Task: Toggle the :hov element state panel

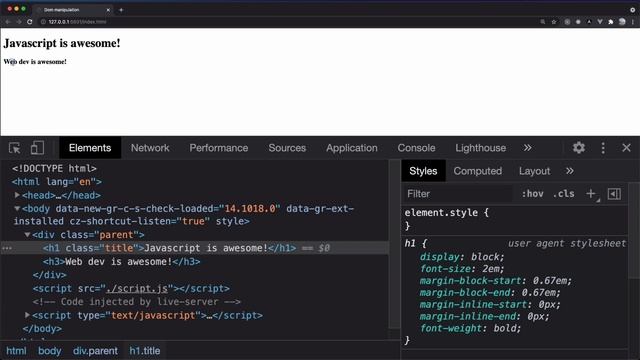Action: (532, 194)
